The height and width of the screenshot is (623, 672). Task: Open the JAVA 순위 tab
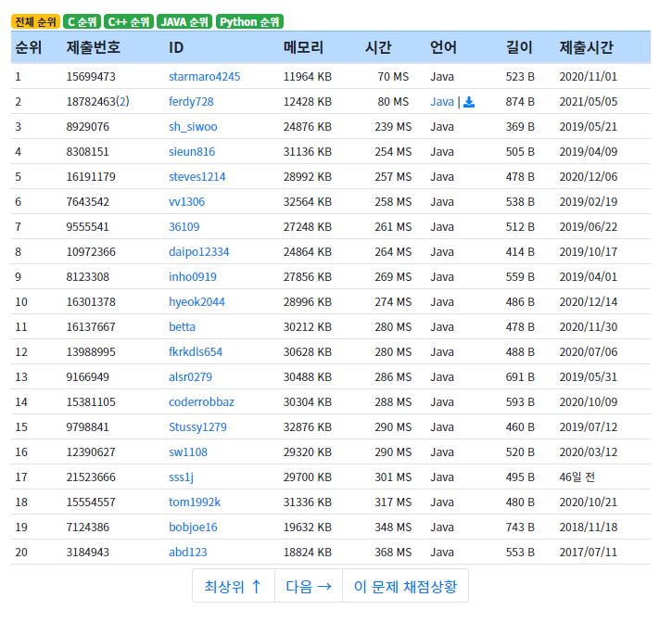tap(184, 22)
